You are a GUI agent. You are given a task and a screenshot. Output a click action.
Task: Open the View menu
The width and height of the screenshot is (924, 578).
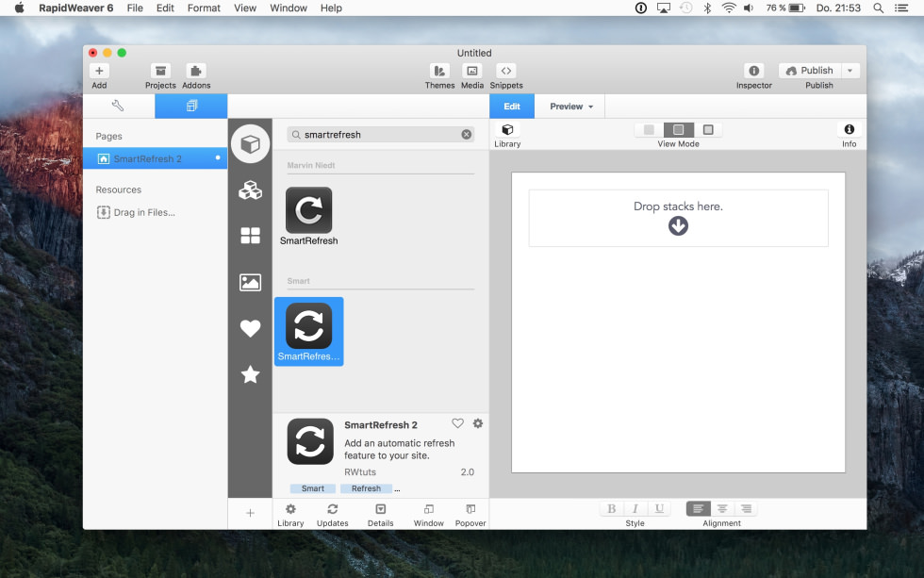pyautogui.click(x=244, y=8)
